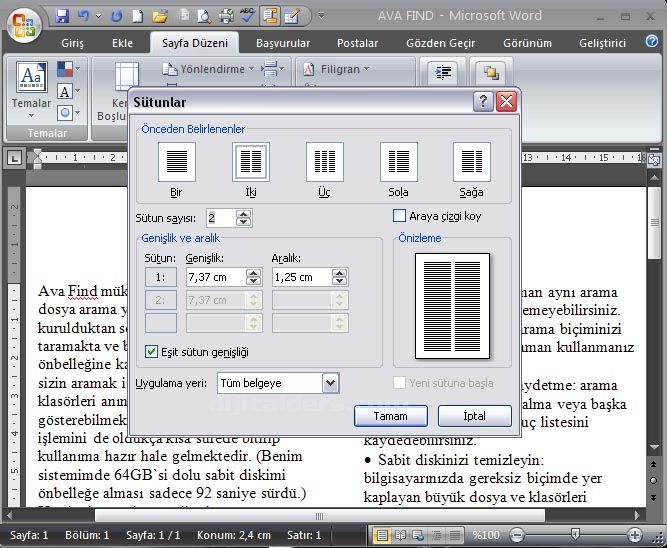Go to the Gözden Geçir tab
Image resolution: width=667 pixels, height=548 pixels.
click(440, 43)
